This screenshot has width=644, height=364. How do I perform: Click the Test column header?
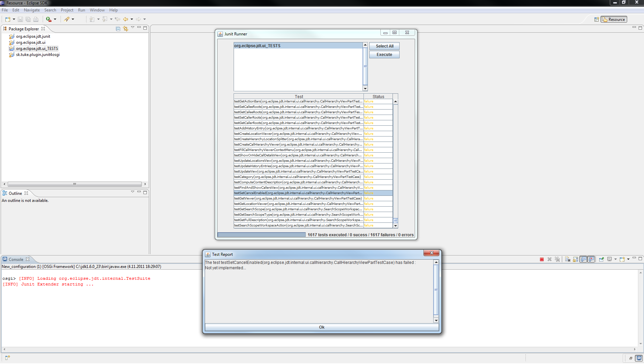point(299,96)
